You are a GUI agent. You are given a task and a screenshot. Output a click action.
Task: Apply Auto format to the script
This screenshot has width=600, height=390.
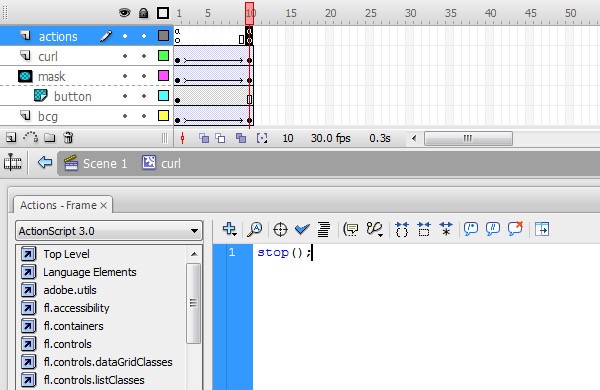[324, 229]
